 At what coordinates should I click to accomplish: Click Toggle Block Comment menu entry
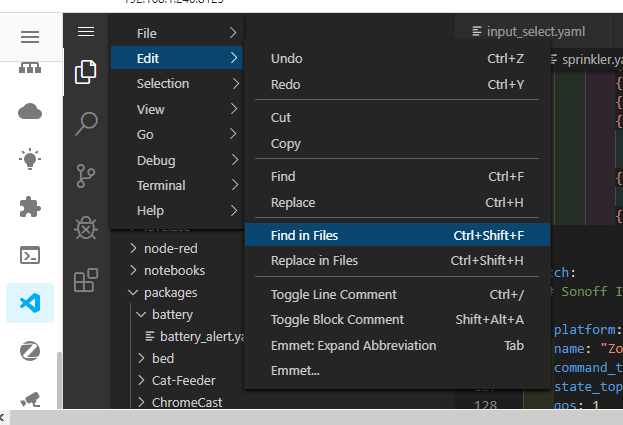(337, 320)
